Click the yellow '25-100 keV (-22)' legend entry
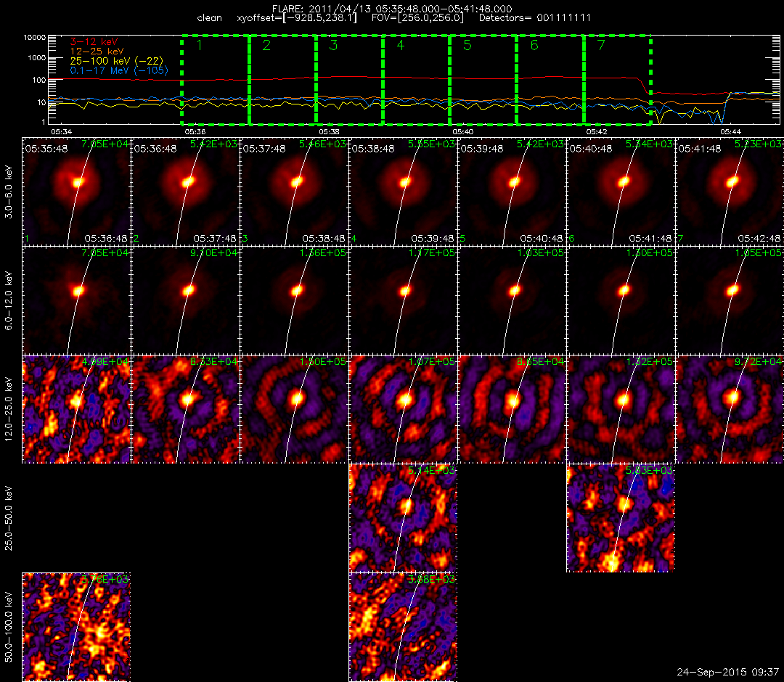This screenshot has width=784, height=682. click(116, 61)
